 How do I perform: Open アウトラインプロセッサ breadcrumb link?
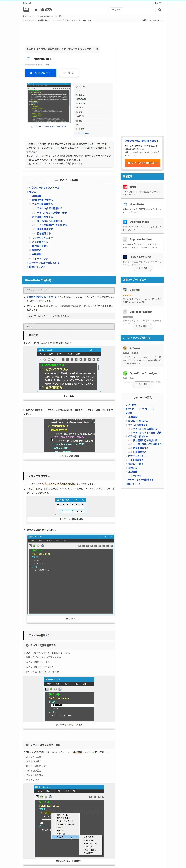click(x=70, y=20)
